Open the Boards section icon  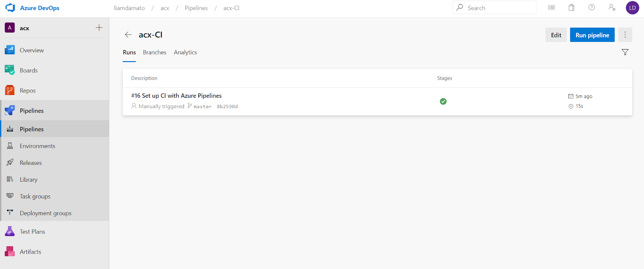10,70
